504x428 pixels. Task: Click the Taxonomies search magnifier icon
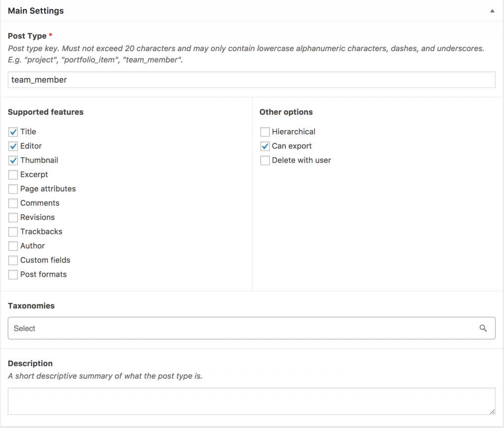click(x=483, y=328)
